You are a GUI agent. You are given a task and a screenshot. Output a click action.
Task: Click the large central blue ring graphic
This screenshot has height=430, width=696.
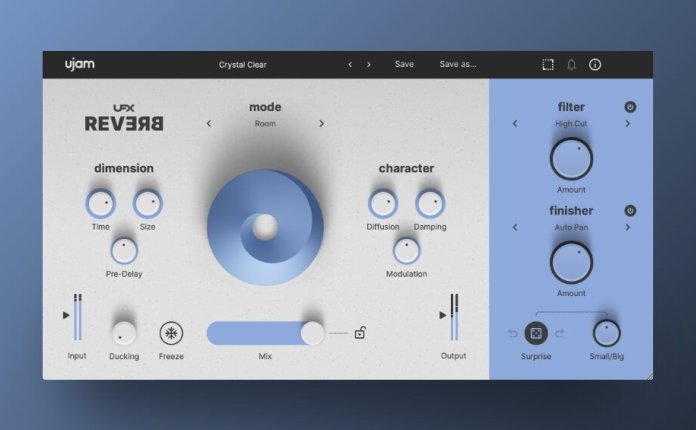pos(265,227)
